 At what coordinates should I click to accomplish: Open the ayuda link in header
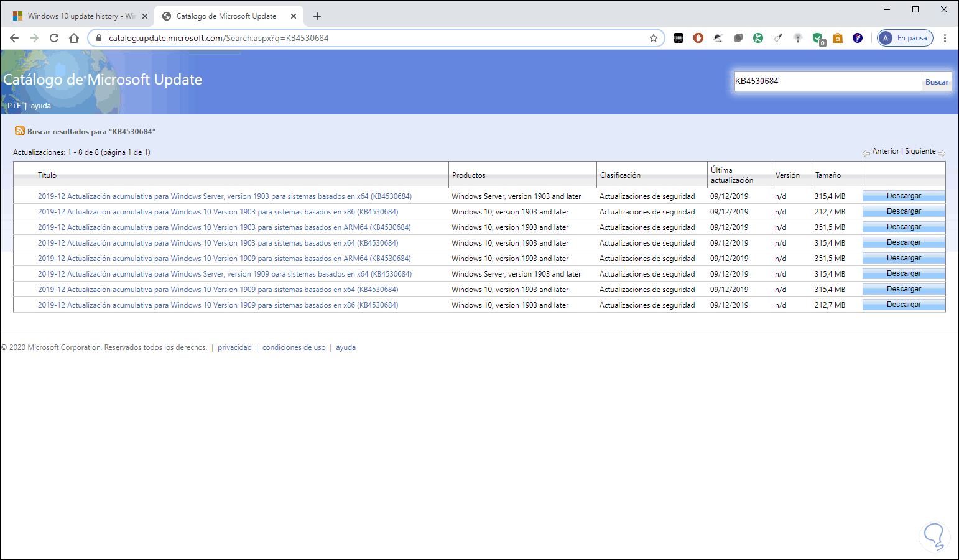click(x=41, y=106)
